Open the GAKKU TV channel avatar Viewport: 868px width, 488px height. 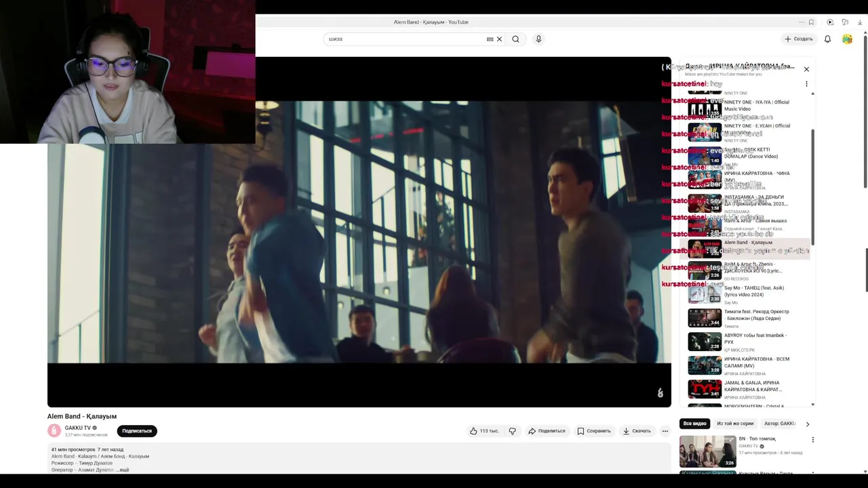point(54,431)
